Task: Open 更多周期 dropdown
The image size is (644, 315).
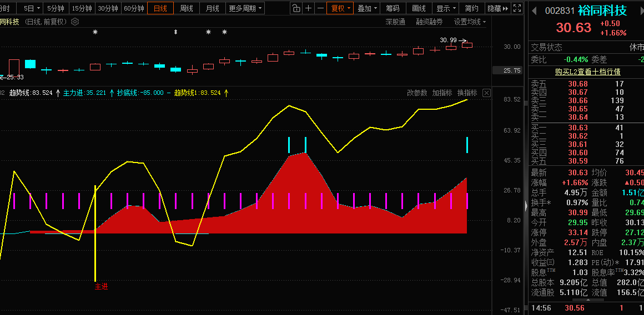Action: coord(245,8)
